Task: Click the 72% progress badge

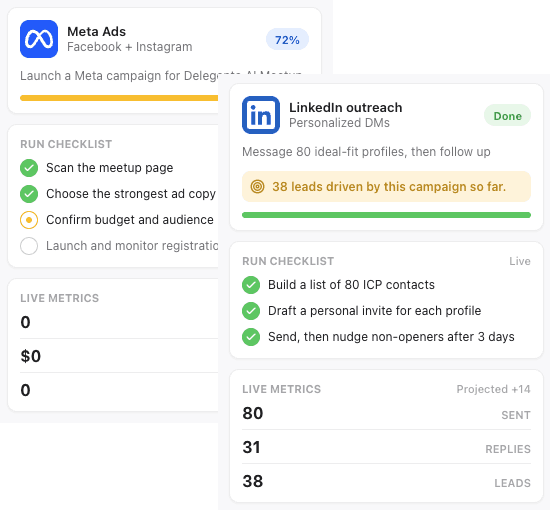Action: 287,39
